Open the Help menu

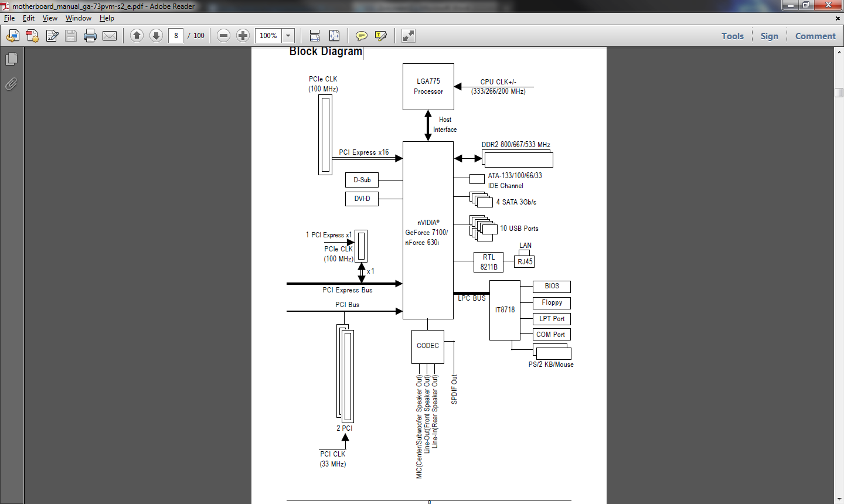coord(107,18)
